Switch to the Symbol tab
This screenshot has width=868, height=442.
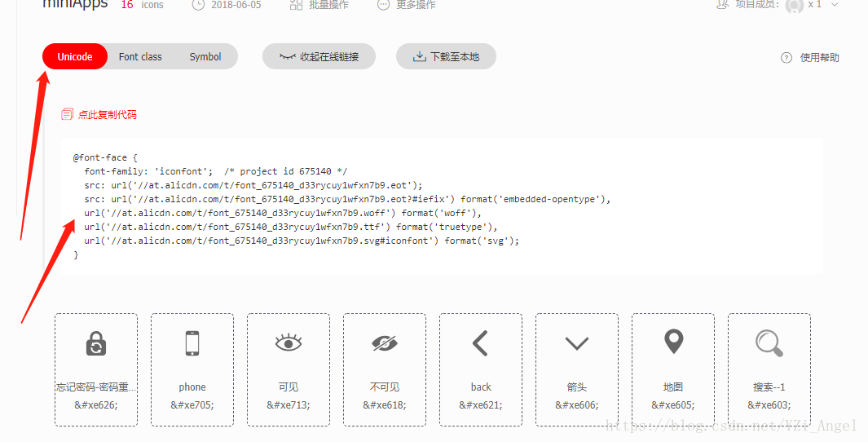205,56
